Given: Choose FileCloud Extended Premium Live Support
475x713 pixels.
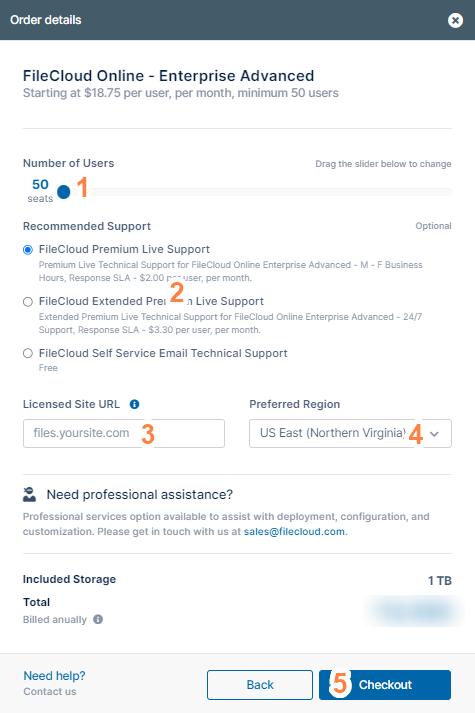Looking at the screenshot, I should click(x=28, y=301).
